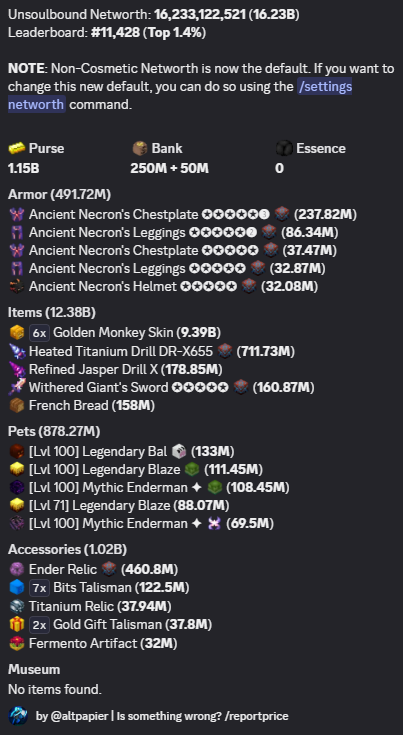Click the Bank chest icon

[140, 149]
